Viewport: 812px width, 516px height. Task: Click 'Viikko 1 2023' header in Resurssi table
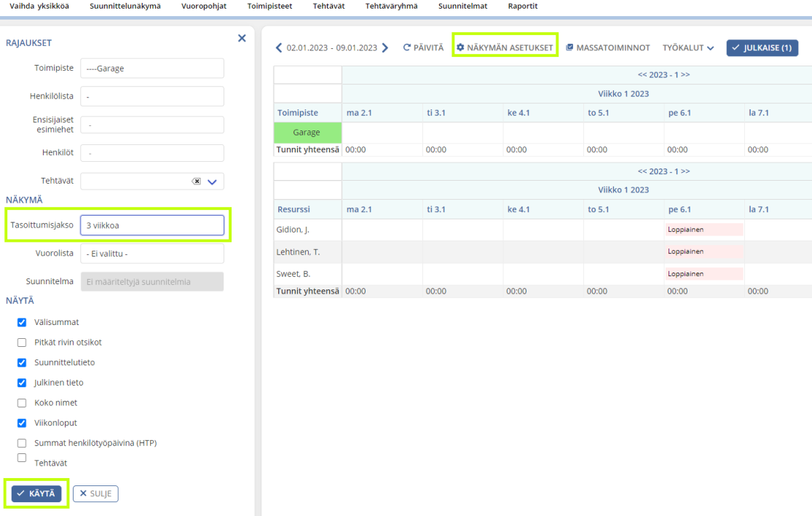623,190
